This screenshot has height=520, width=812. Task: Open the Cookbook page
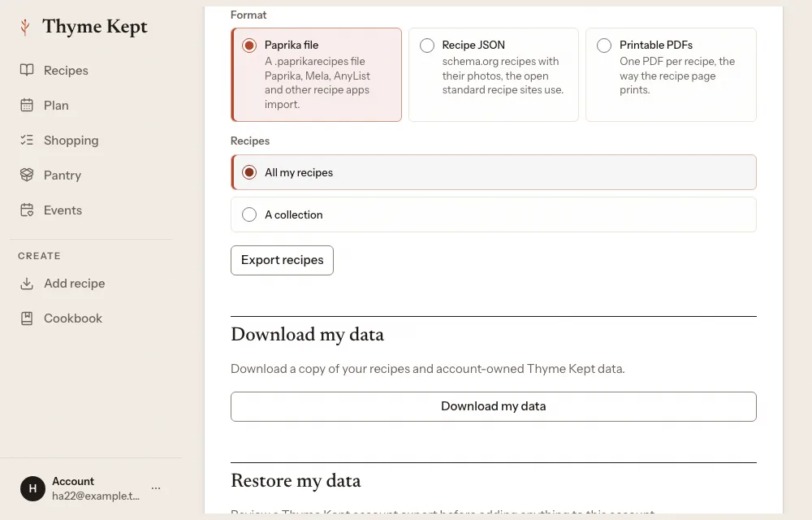(x=73, y=318)
